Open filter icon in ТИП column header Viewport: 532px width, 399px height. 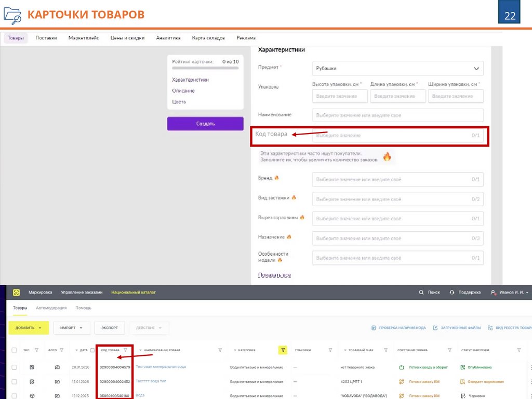point(36,350)
